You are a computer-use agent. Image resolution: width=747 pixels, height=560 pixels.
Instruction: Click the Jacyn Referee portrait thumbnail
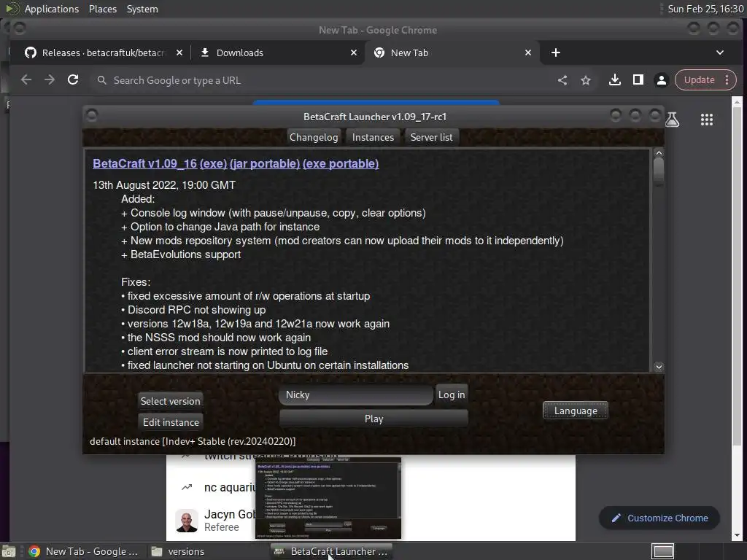tap(187, 521)
